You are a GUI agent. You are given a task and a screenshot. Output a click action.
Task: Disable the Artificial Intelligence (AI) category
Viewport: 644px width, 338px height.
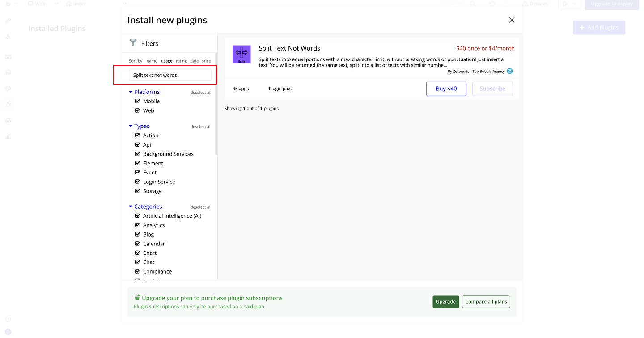(138, 216)
